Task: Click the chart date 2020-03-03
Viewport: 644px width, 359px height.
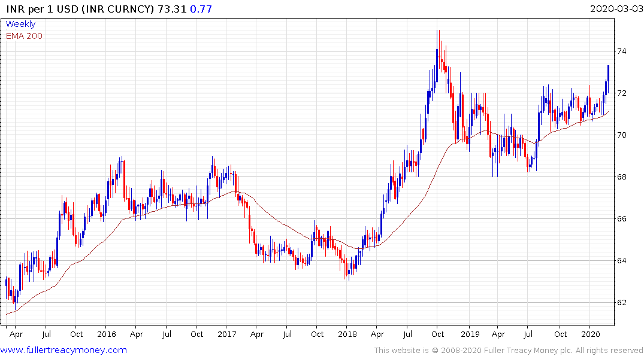Action: (x=616, y=8)
